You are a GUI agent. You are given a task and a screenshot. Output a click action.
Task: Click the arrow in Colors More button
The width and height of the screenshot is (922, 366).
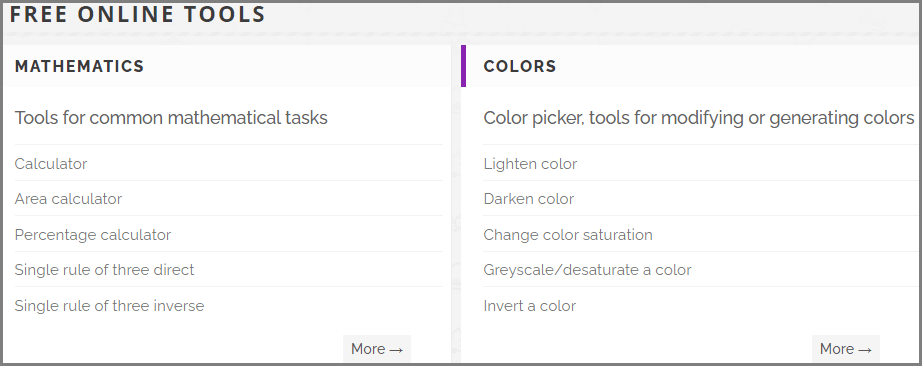pyautogui.click(x=865, y=350)
